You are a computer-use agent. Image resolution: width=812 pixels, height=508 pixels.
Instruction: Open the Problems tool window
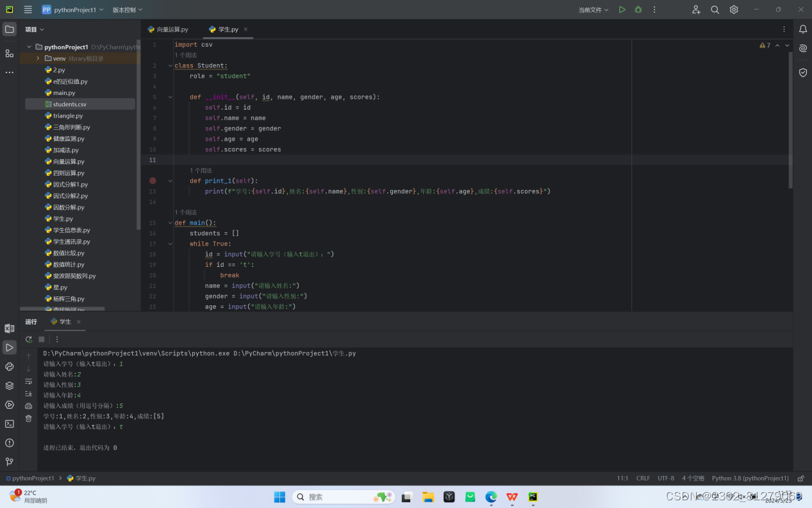tap(9, 443)
